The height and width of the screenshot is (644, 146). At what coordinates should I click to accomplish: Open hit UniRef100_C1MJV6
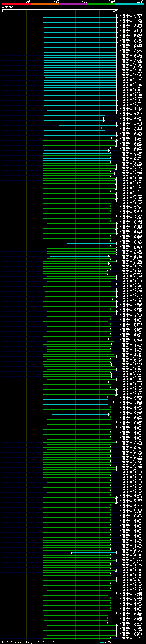tap(131, 133)
